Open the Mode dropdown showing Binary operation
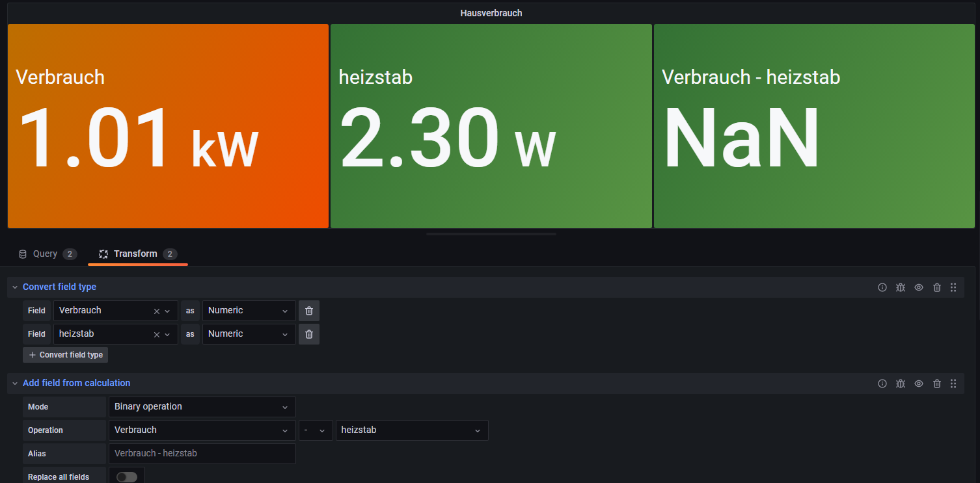 pos(202,407)
